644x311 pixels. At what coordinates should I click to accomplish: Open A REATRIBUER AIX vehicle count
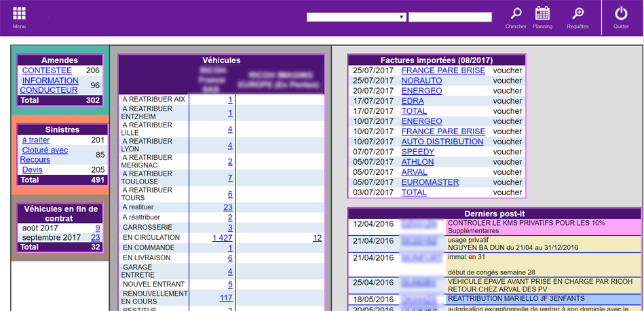coord(231,100)
